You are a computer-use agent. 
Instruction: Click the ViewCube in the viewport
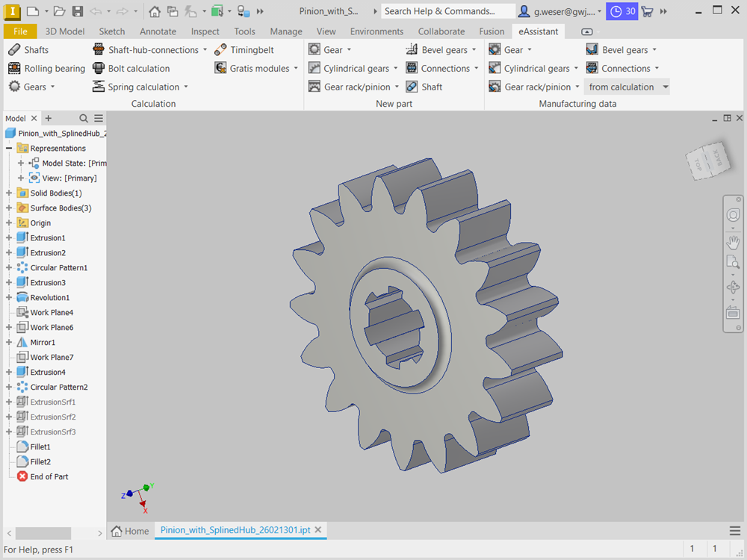pos(705,158)
